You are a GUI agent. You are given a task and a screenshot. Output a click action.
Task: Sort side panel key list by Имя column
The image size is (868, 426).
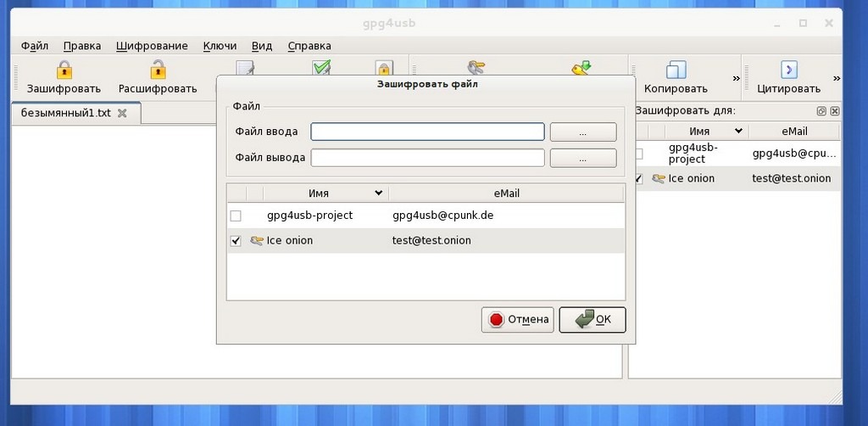coord(707,132)
